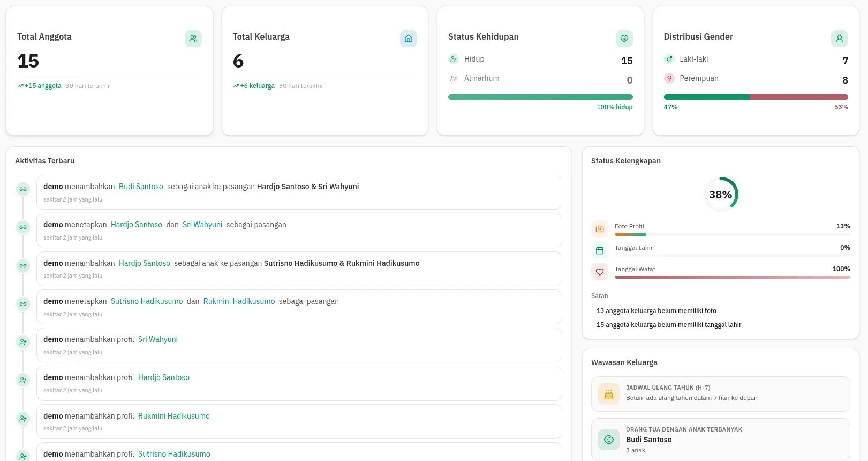Click link icon beside Budi Santoso child activity

tap(23, 189)
